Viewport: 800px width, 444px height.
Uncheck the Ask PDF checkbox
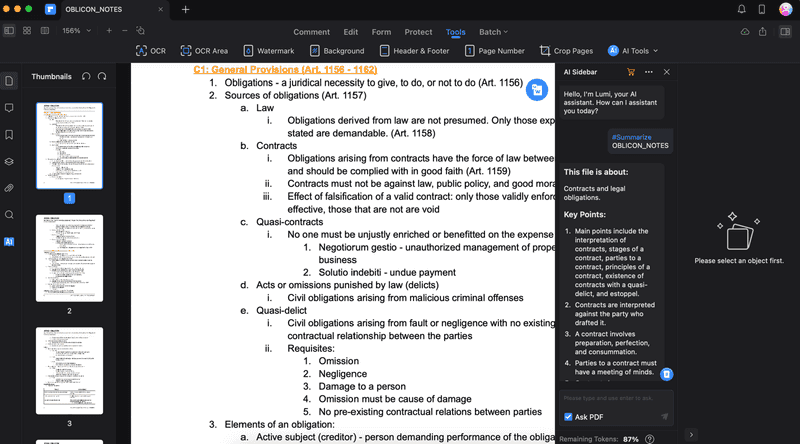[x=568, y=416]
